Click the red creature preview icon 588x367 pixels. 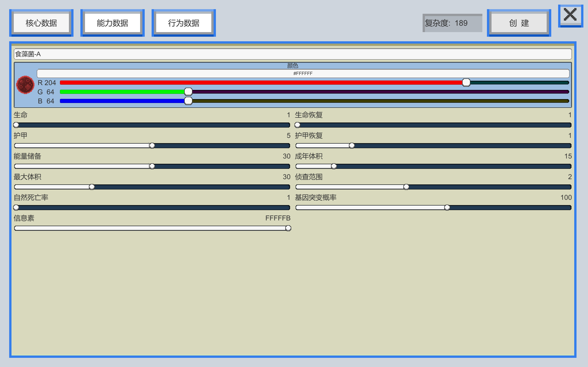coord(25,84)
